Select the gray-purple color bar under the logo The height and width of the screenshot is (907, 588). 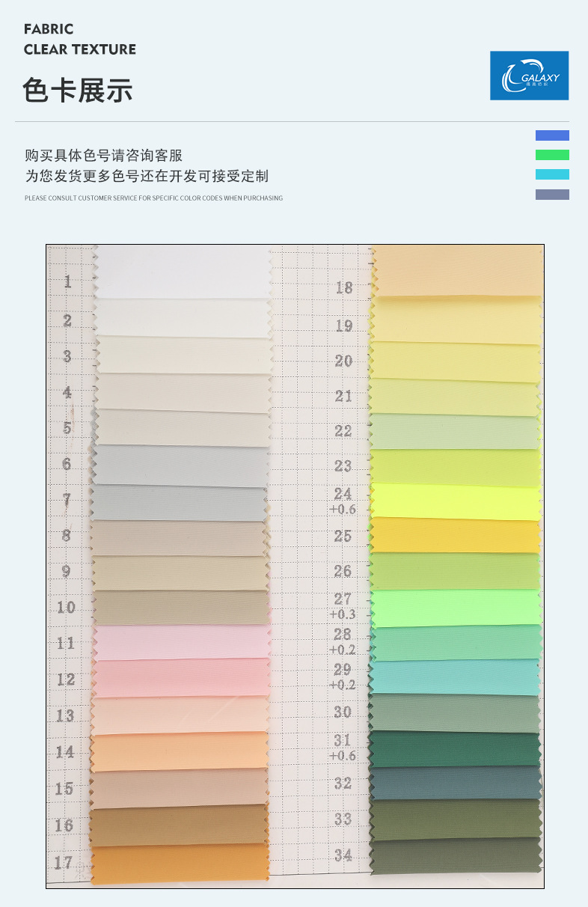(x=552, y=195)
